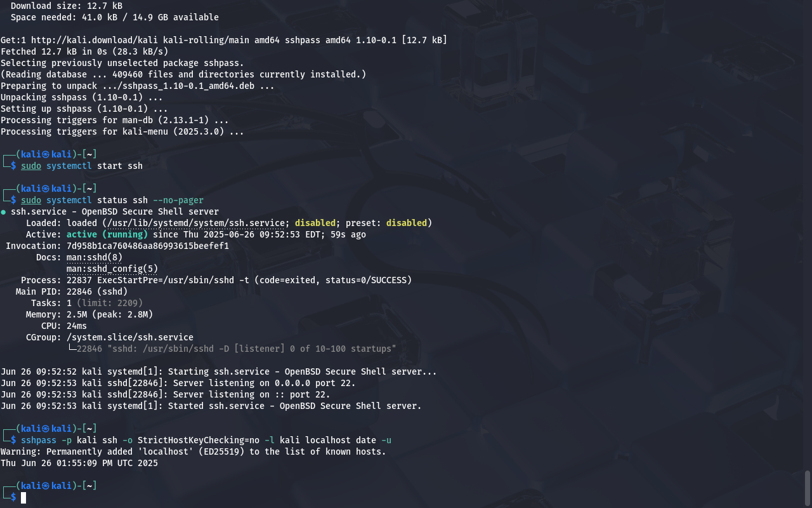
Task: Click the 'Permanently added localhost' warning line
Action: tap(193, 451)
